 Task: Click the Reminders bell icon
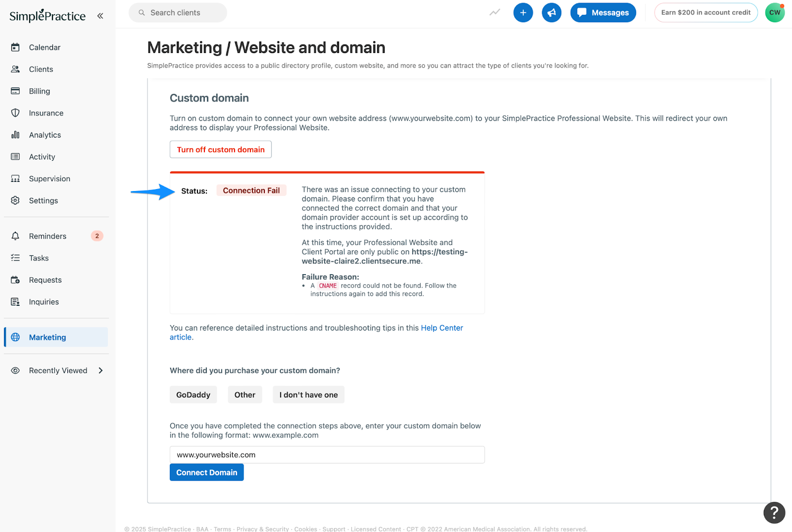point(15,236)
